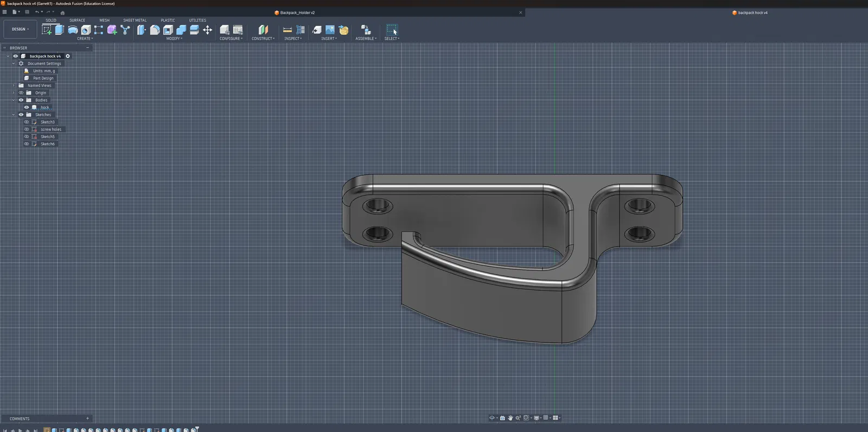This screenshot has height=432, width=868.
Task: Switch to the SHEET METAL tab
Action: click(135, 20)
